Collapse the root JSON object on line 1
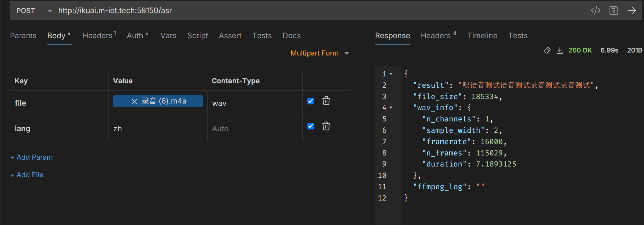 click(x=391, y=74)
